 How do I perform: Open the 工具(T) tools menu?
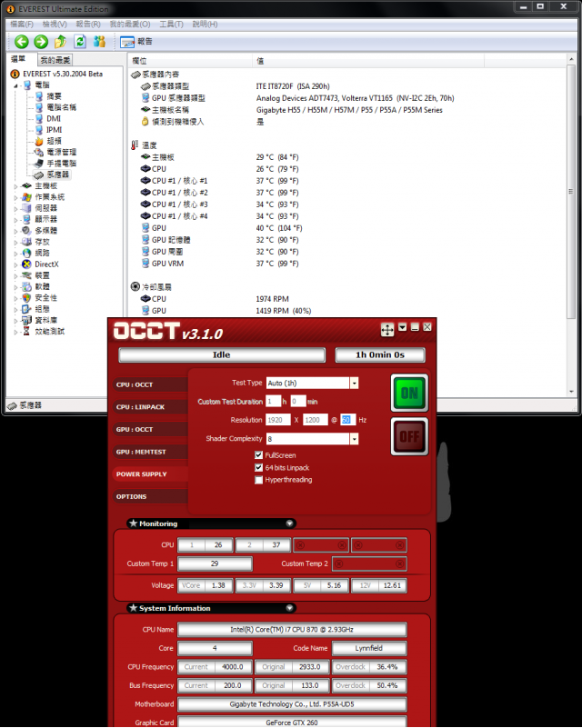point(171,25)
